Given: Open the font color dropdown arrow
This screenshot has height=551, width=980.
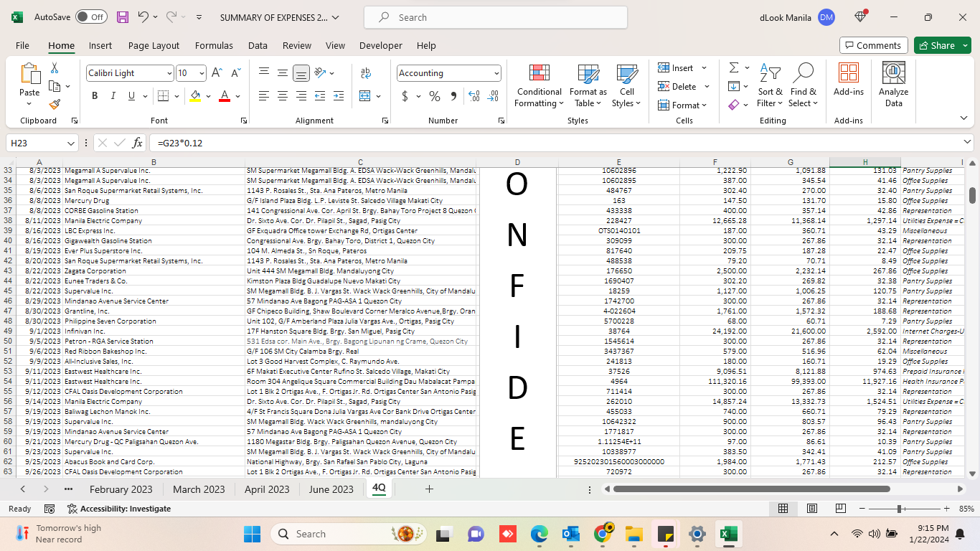Looking at the screenshot, I should pos(237,96).
